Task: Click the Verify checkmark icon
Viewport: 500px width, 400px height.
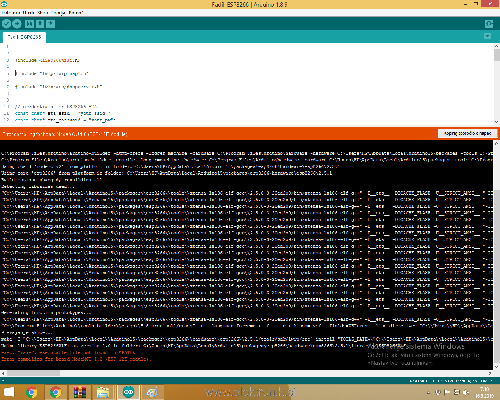Action: tap(6, 24)
